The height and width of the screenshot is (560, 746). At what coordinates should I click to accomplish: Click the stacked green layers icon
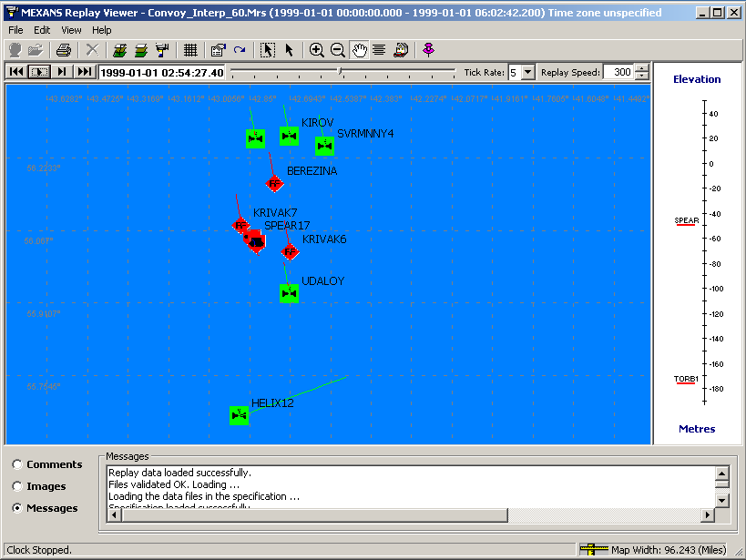pos(141,50)
